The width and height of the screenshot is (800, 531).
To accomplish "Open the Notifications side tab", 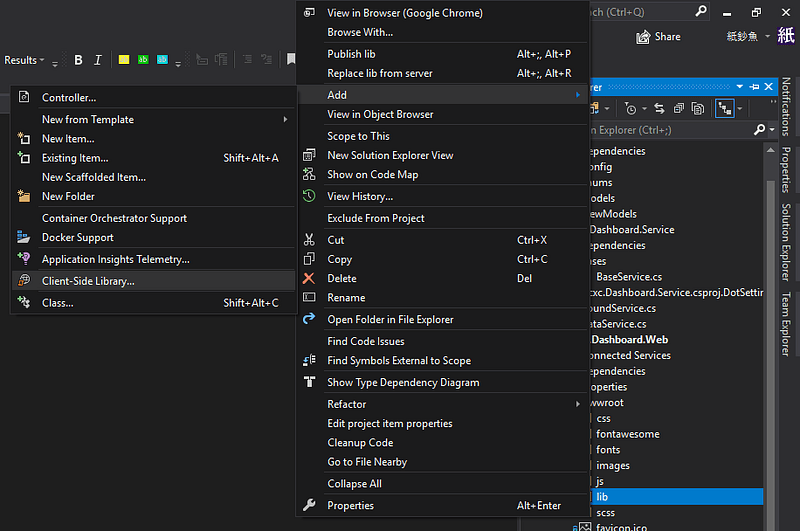I will [786, 107].
